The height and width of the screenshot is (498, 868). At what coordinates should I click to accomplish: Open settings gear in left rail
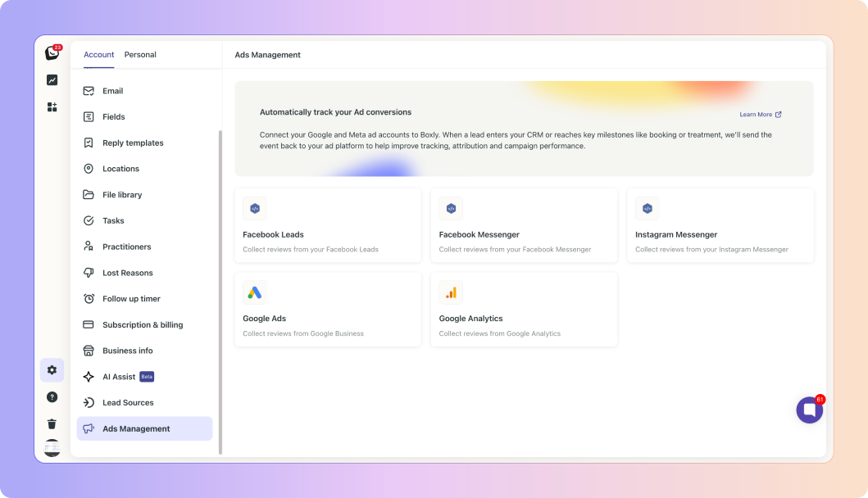[52, 370]
